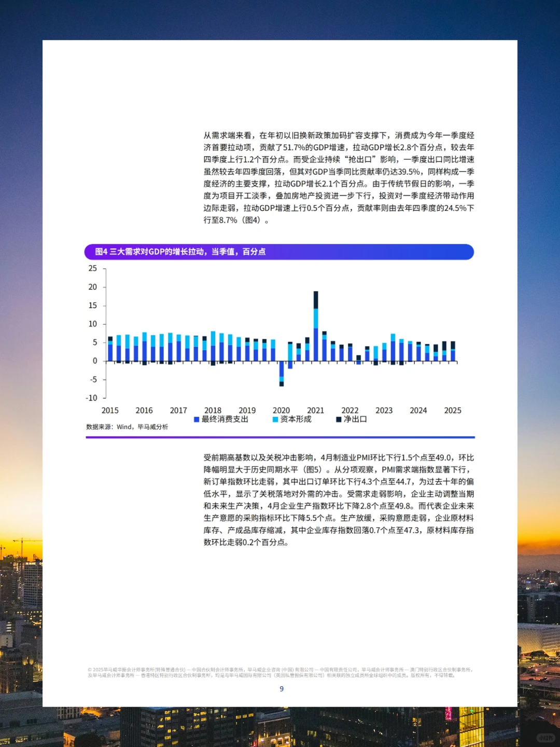Select the 2022 axis year label
The height and width of the screenshot is (747, 560).
click(x=350, y=410)
